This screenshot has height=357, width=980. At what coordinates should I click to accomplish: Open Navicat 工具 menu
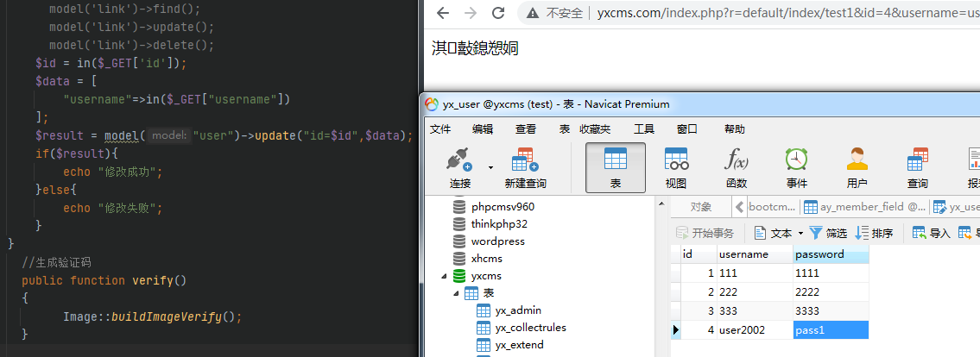[x=644, y=129]
